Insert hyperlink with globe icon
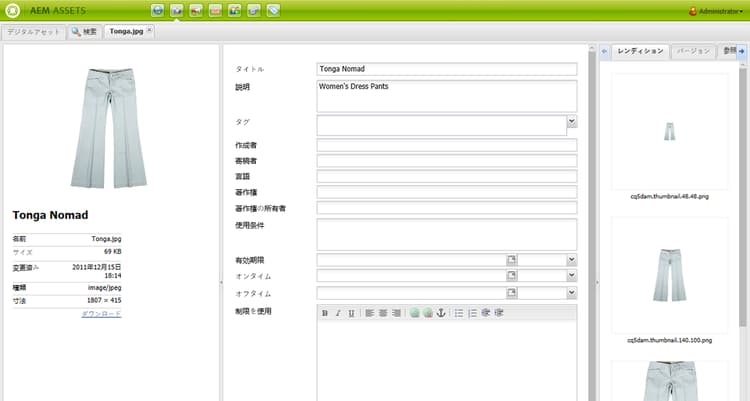The height and width of the screenshot is (401, 750). pyautogui.click(x=415, y=313)
